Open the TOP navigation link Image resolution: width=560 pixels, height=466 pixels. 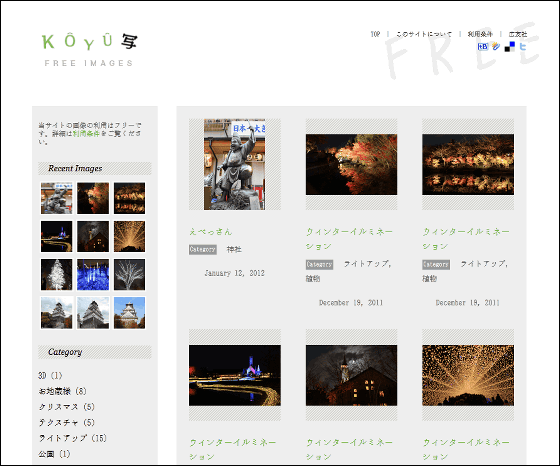pos(375,34)
